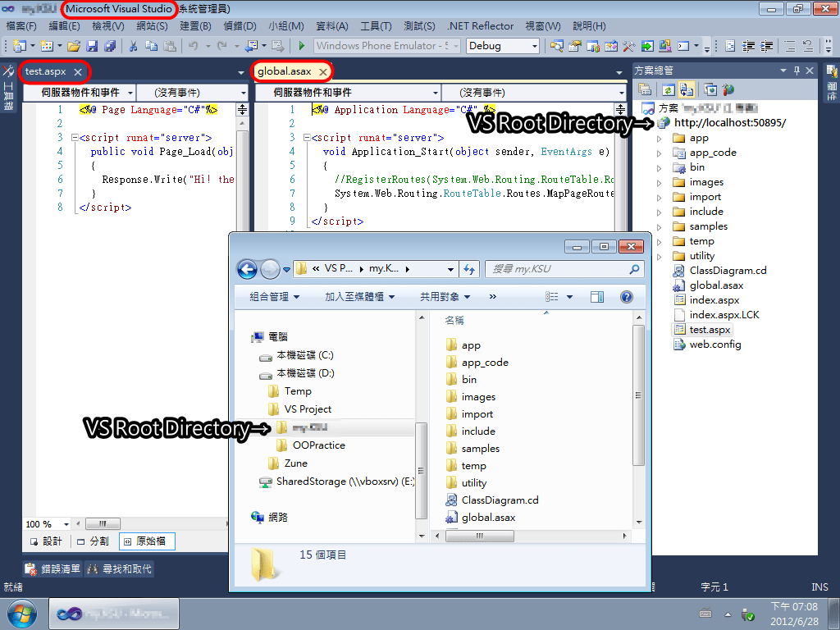
Task: Click the Add New Item toolbar icon
Action: 47,46
